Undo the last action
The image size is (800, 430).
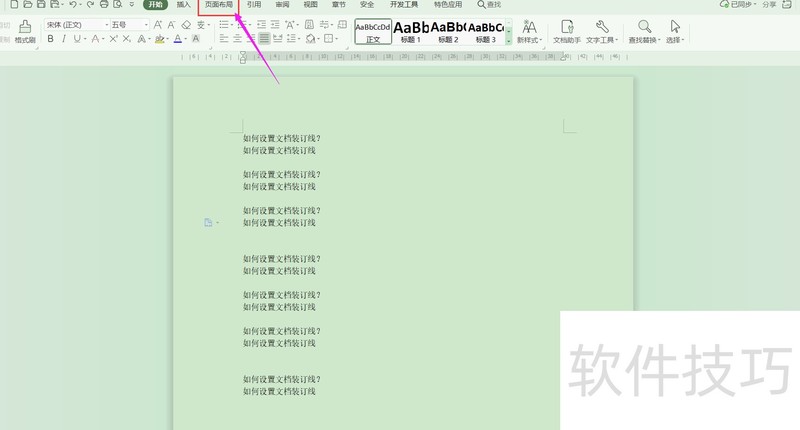pyautogui.click(x=73, y=4)
